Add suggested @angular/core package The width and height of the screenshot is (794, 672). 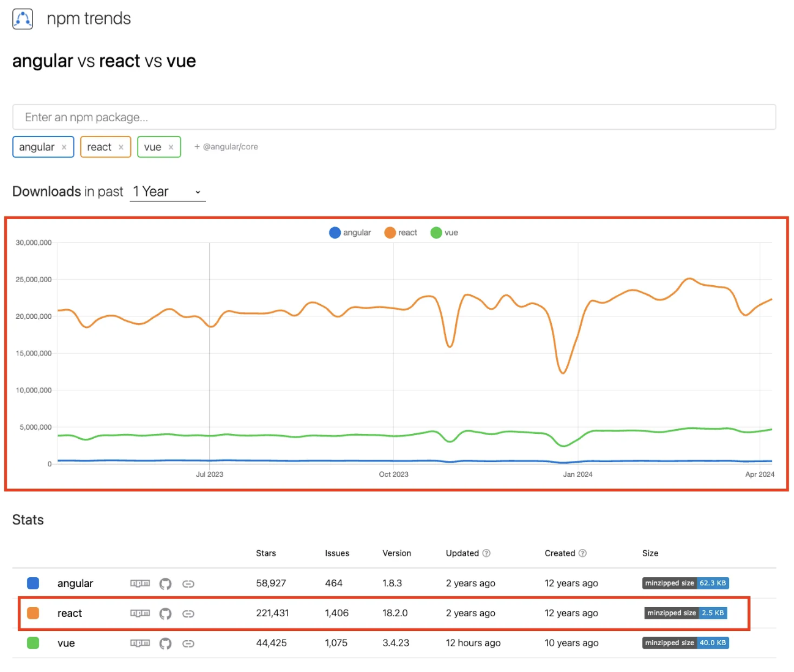pos(226,147)
